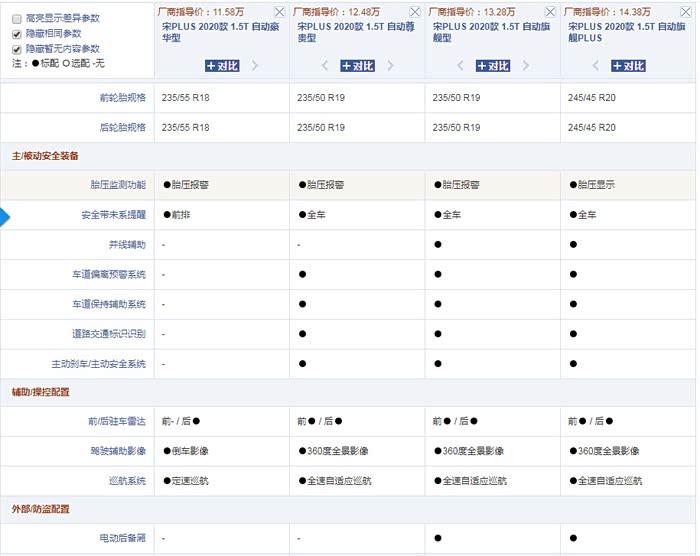Click the 安全带未系提醒 row label
This screenshot has width=700, height=556.
(x=113, y=215)
